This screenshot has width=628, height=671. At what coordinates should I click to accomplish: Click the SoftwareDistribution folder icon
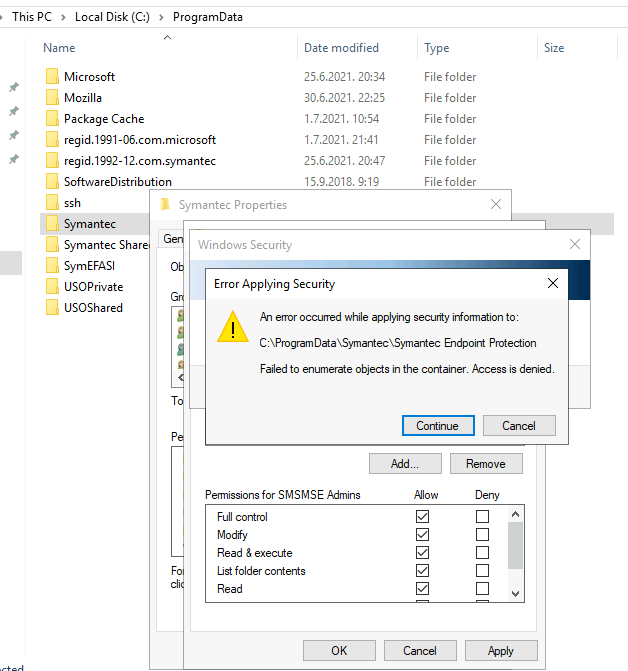pyautogui.click(x=52, y=181)
